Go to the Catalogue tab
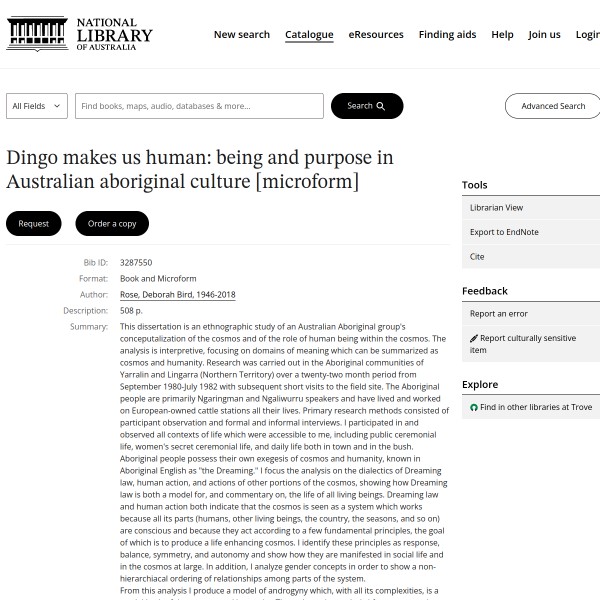600x600 pixels. click(309, 34)
